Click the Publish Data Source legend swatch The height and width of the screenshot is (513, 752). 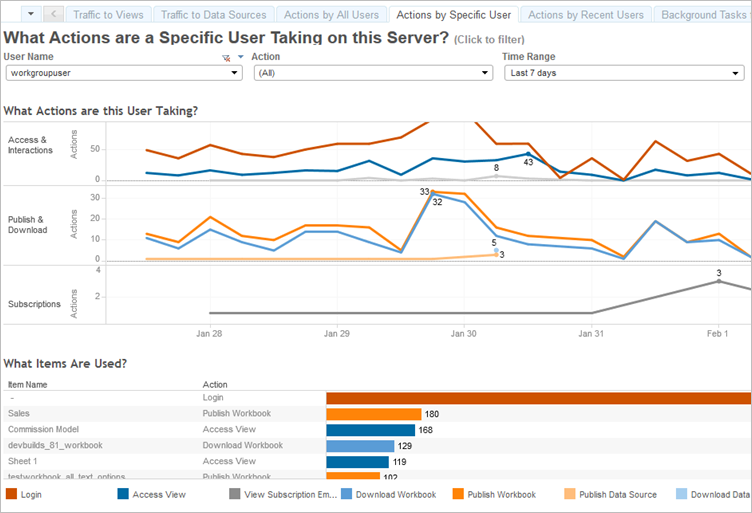pos(570,494)
